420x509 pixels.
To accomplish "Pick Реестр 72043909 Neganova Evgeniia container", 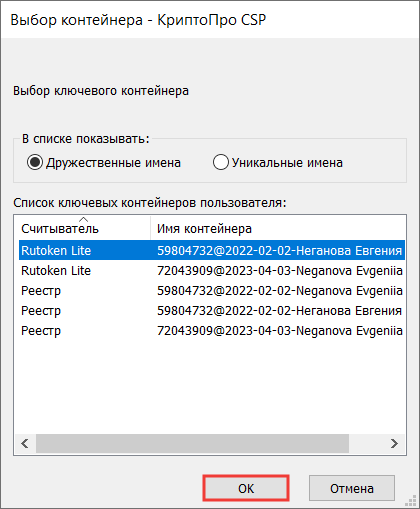I will 212,330.
